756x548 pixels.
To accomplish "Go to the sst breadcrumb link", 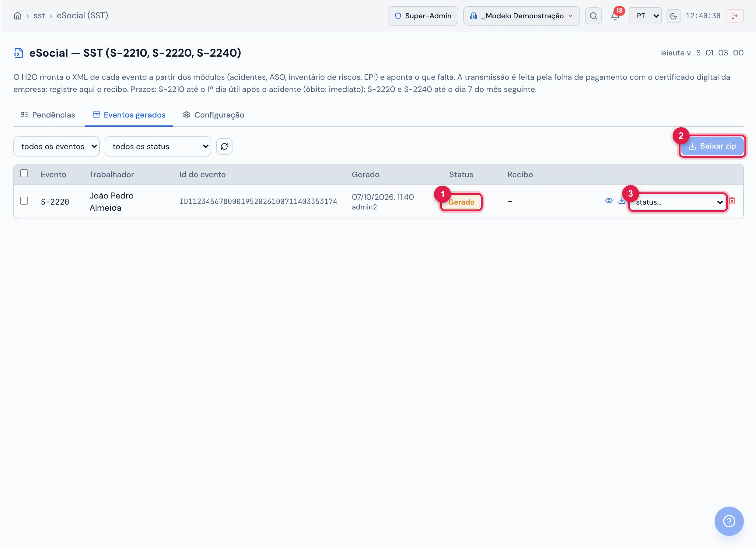I will (x=39, y=16).
